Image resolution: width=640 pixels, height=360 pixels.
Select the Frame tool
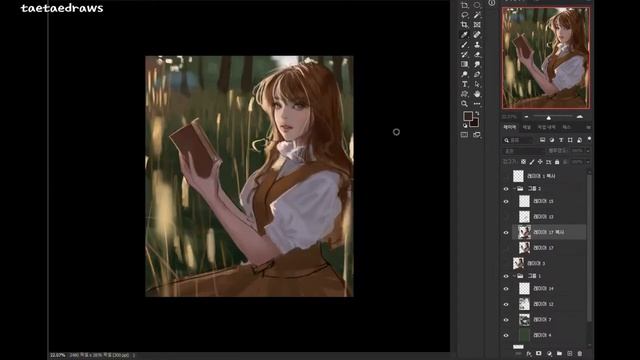coord(477,25)
